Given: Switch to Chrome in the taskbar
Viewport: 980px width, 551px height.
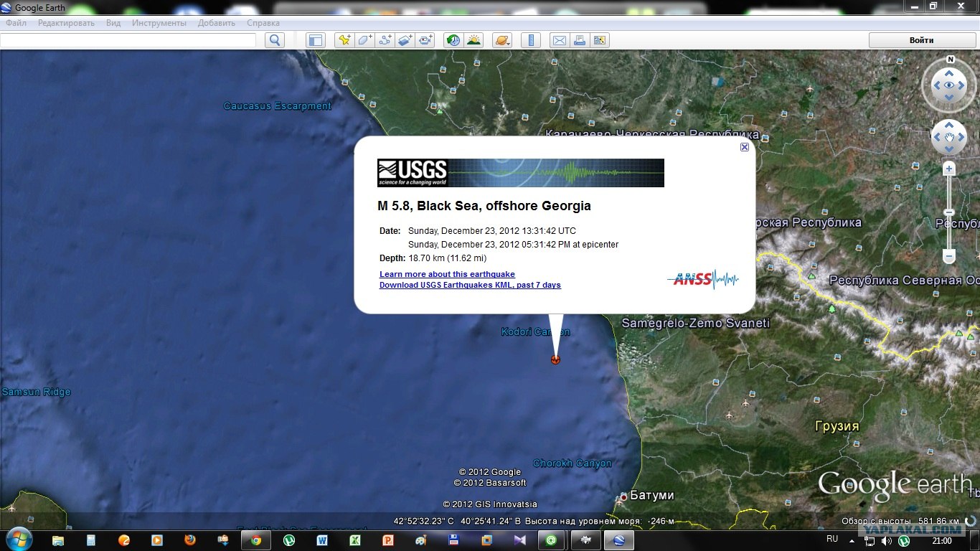Looking at the screenshot, I should 256,540.
